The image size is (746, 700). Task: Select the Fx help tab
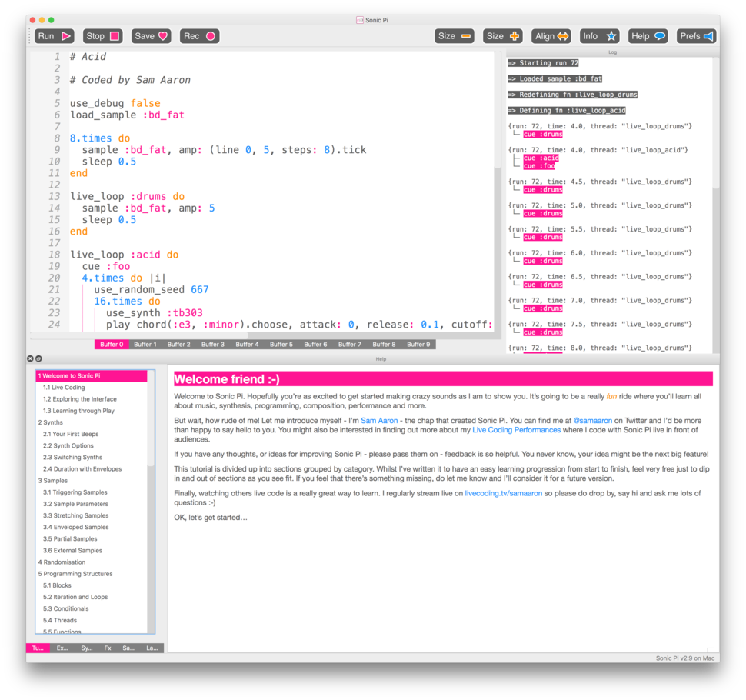point(108,648)
